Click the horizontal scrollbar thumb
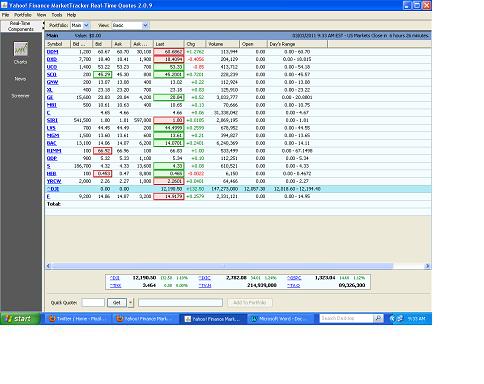Screen dimensions: 484x384 [222, 266]
